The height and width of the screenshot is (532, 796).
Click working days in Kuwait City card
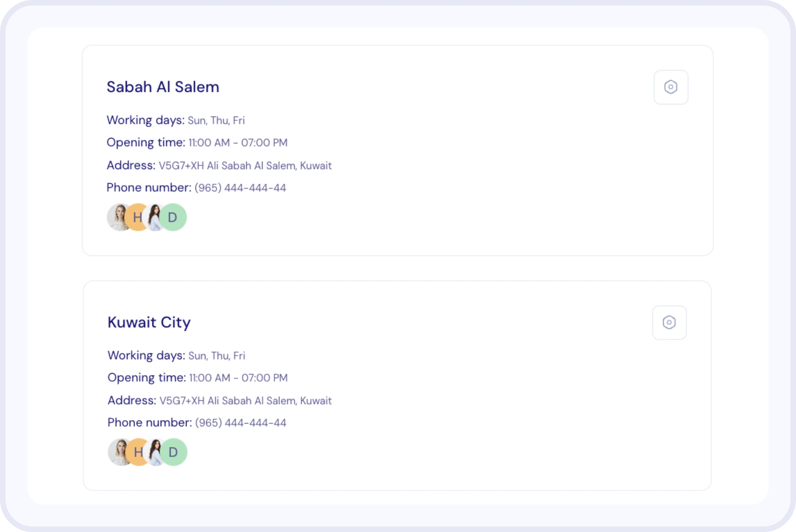click(217, 356)
